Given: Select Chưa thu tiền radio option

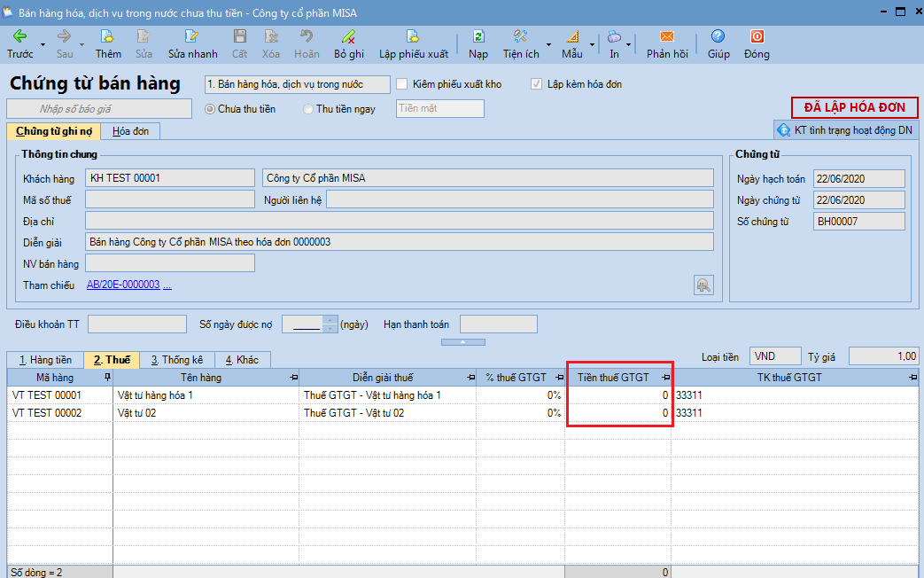Looking at the screenshot, I should [x=210, y=109].
